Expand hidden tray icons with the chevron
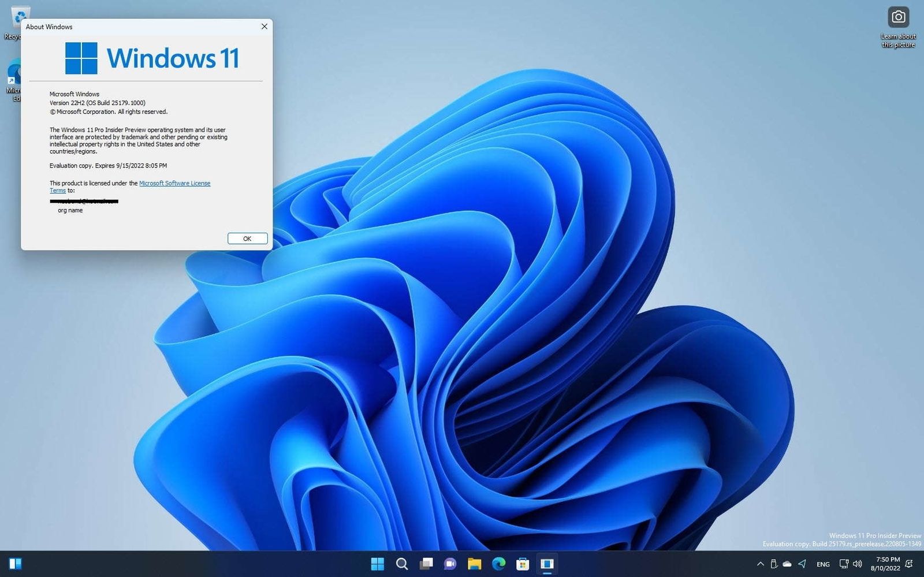Image resolution: width=924 pixels, height=577 pixels. [761, 564]
